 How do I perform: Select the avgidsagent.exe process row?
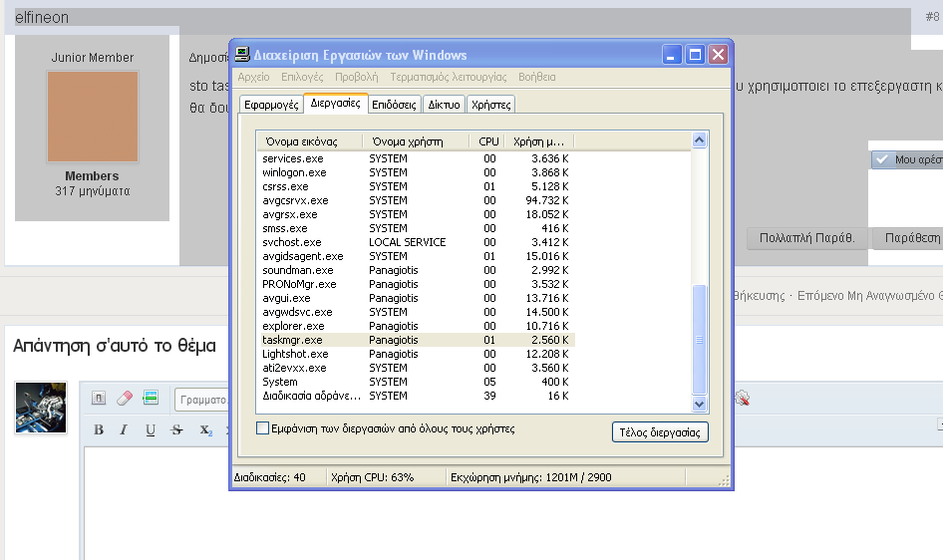coord(416,256)
